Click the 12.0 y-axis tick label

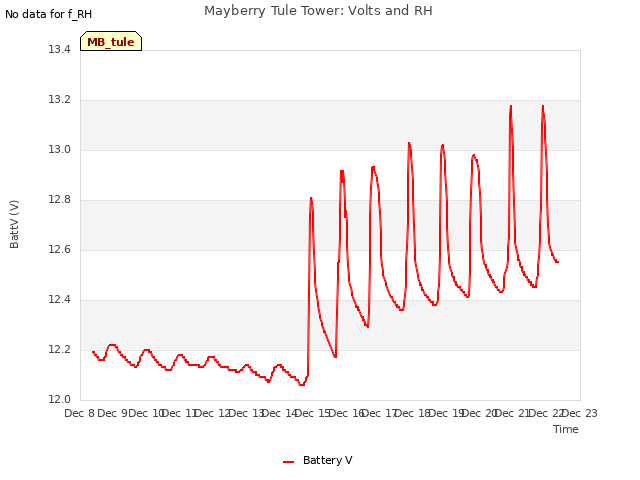coord(59,399)
